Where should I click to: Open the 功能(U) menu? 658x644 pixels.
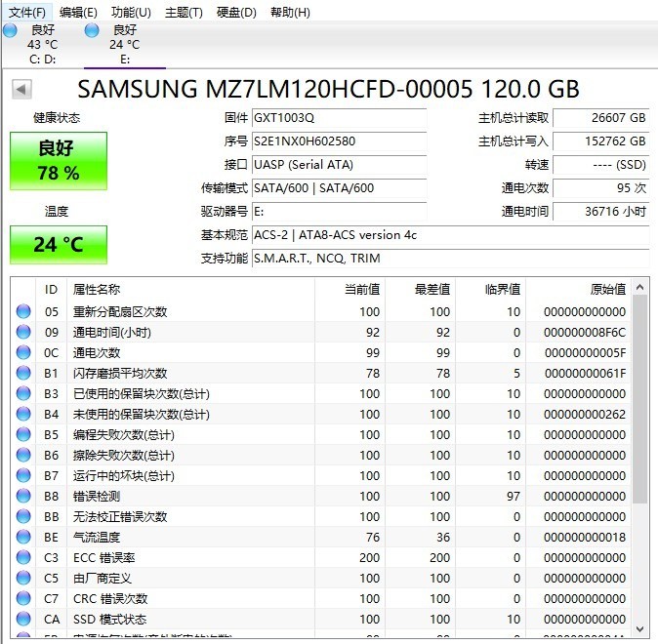(x=131, y=12)
